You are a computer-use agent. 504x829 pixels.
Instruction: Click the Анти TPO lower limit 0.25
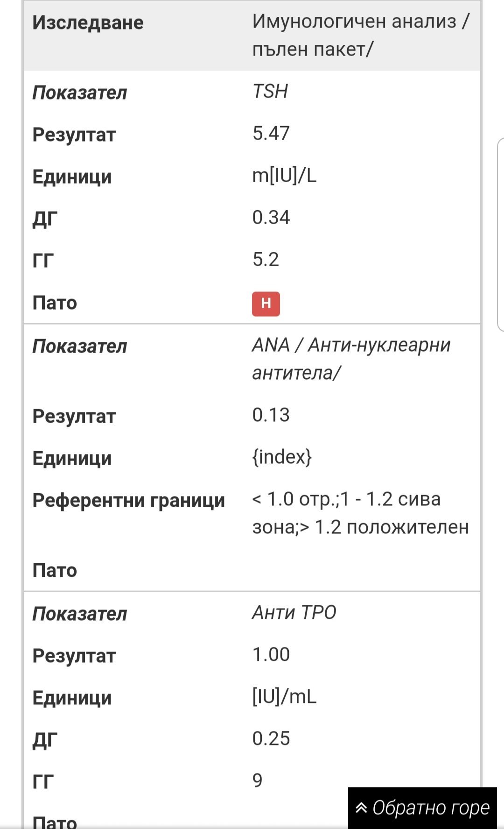coord(271,739)
